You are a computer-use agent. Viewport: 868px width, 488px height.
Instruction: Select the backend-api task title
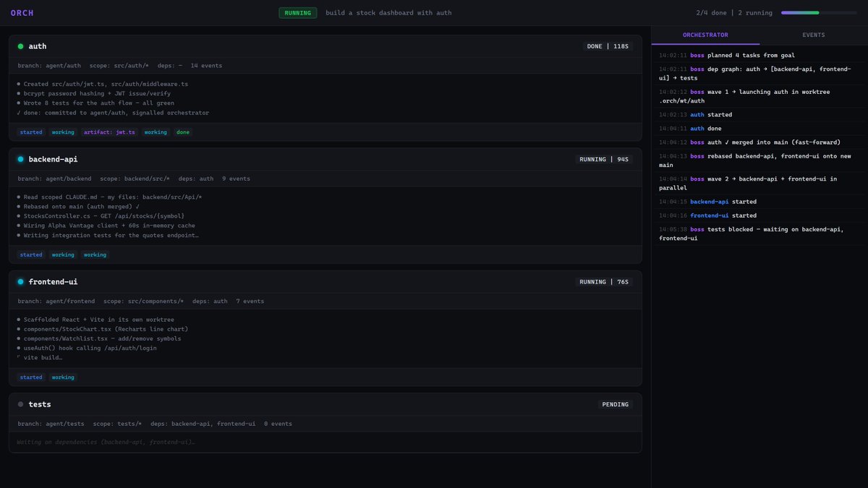53,159
